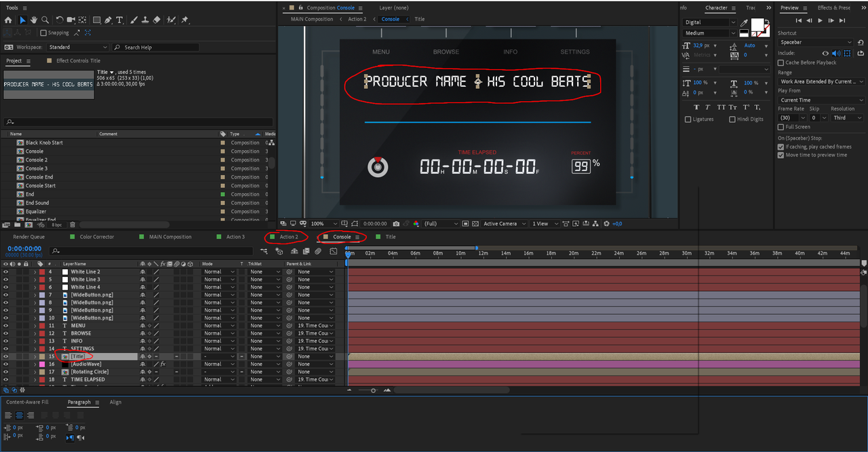The width and height of the screenshot is (868, 452).
Task: Take snapshot with camera icon in viewer
Action: tap(396, 223)
